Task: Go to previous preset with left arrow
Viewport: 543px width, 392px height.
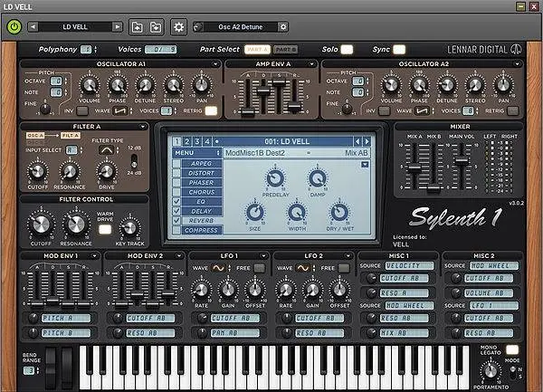Action: [33, 26]
